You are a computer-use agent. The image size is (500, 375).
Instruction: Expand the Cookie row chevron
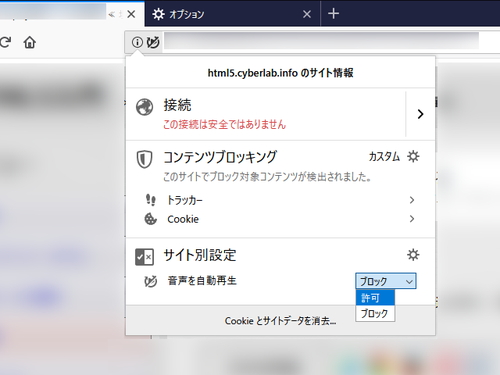(412, 219)
